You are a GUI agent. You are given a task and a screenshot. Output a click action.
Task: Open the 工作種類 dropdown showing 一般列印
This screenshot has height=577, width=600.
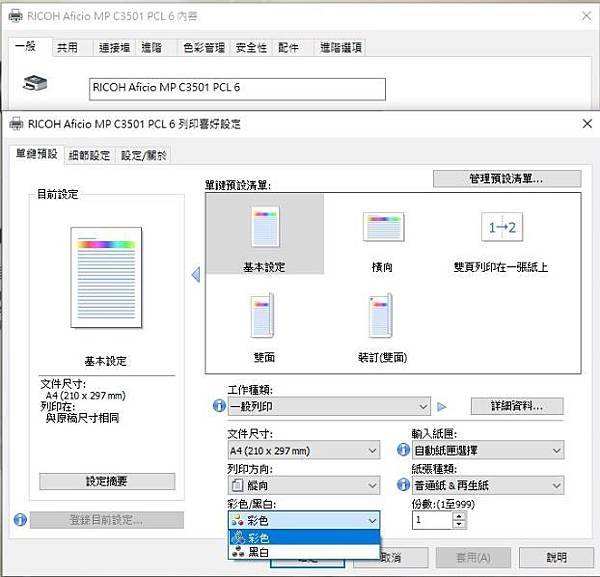[329, 406]
